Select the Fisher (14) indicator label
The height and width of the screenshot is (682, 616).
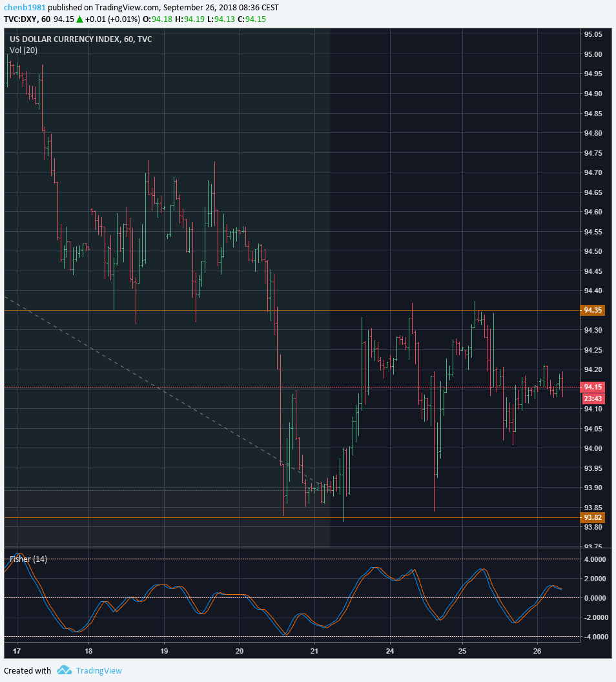pos(28,559)
